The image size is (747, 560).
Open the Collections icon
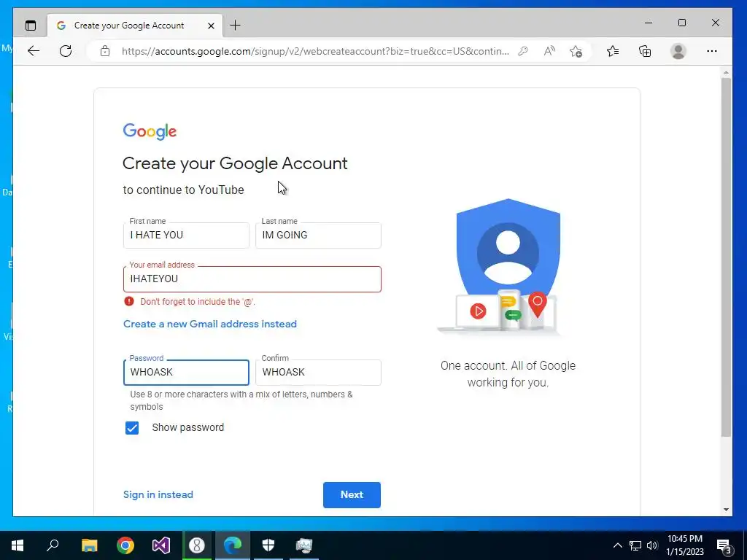(x=645, y=51)
